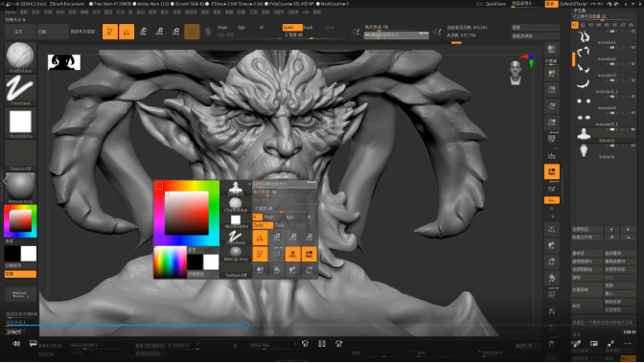
Task: Select ClayBuildup brush in the popup palette
Action: (236, 205)
